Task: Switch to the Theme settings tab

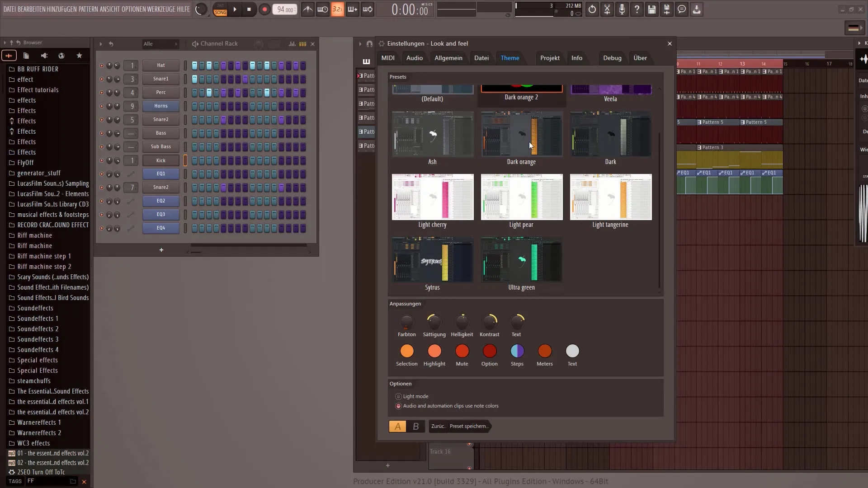Action: (x=509, y=58)
